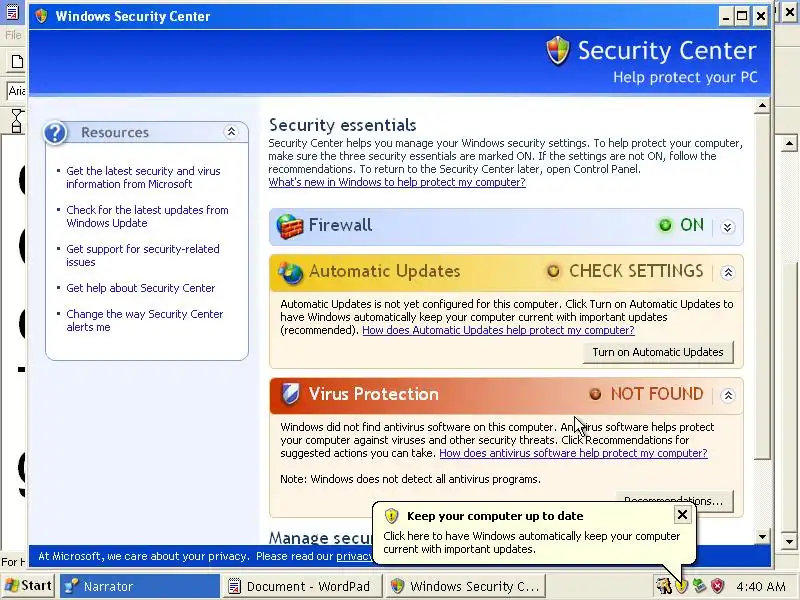Collapse the Virus Protection section chevron
Viewport: 800px width, 600px height.
point(728,395)
